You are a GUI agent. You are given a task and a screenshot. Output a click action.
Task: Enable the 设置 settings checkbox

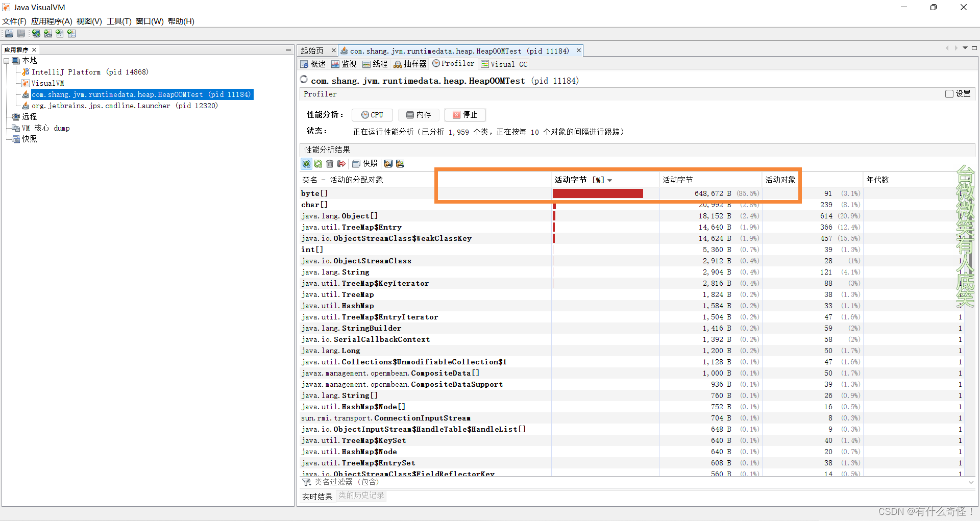tap(949, 94)
